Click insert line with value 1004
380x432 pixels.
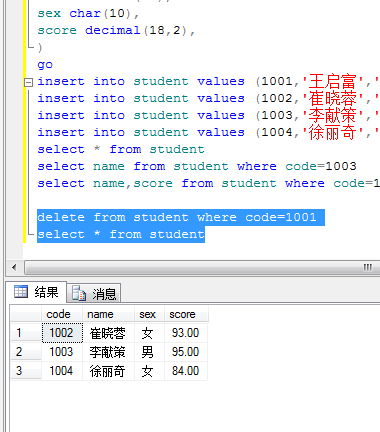coord(208,132)
